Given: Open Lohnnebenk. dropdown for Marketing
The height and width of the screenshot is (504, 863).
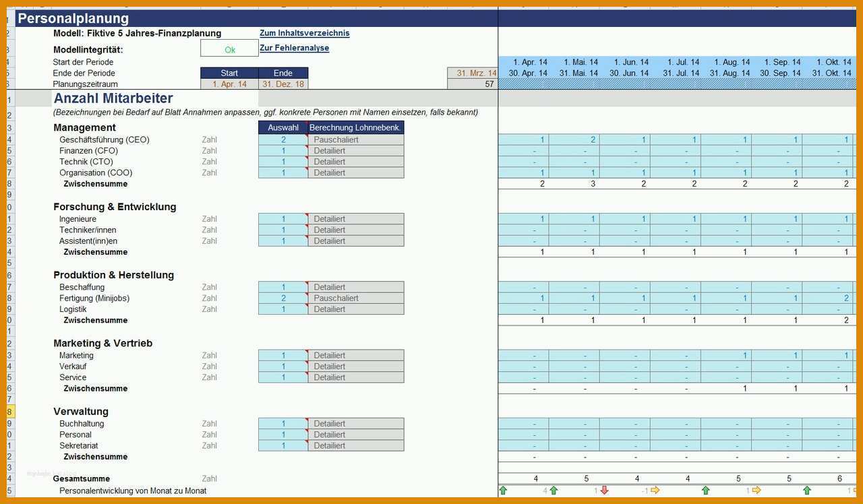Looking at the screenshot, I should tap(356, 355).
